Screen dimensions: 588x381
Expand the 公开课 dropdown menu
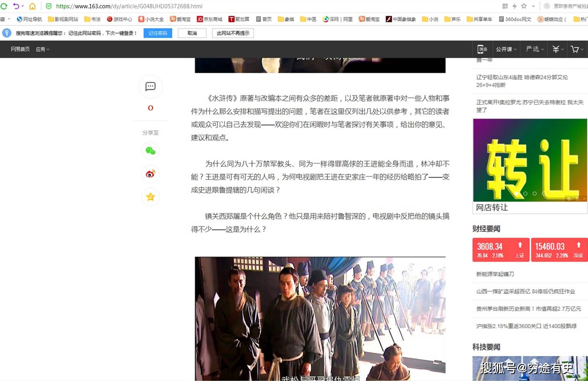[x=506, y=49]
